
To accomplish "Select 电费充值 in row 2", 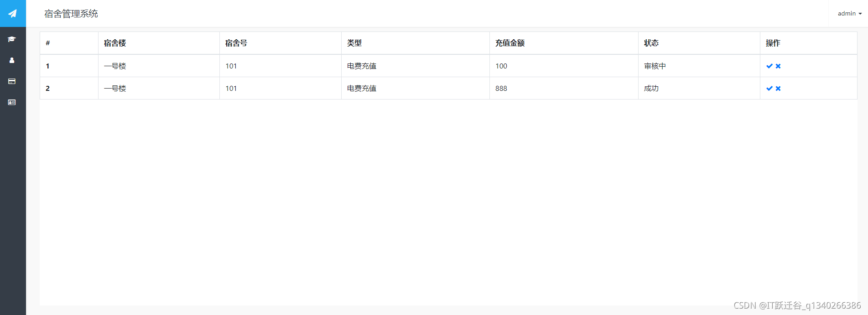I will click(362, 89).
